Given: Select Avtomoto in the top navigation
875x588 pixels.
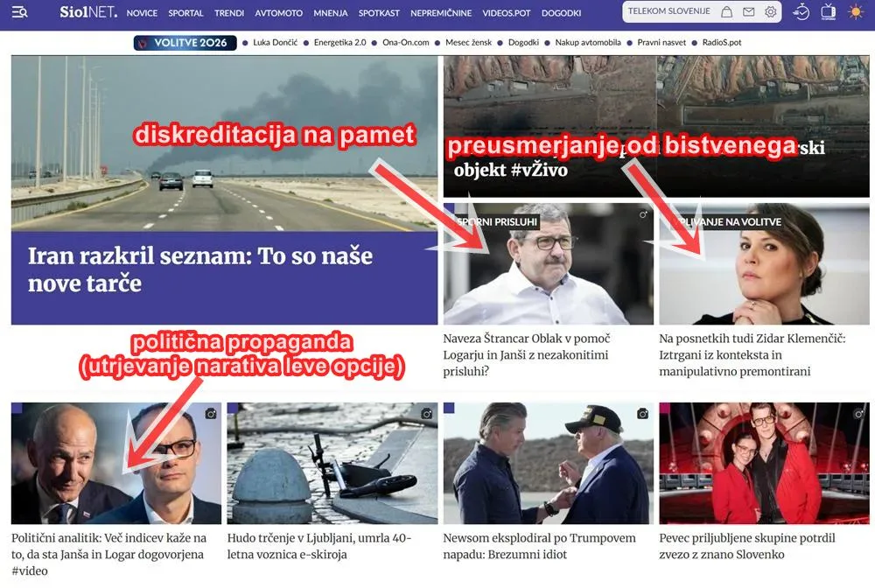Looking at the screenshot, I should (x=278, y=13).
